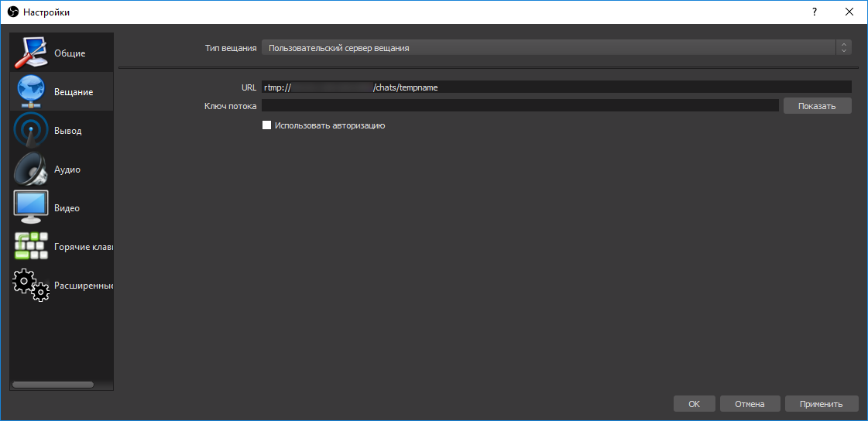Select the Аудио tab label
This screenshot has width=868, height=421.
pyautogui.click(x=67, y=169)
